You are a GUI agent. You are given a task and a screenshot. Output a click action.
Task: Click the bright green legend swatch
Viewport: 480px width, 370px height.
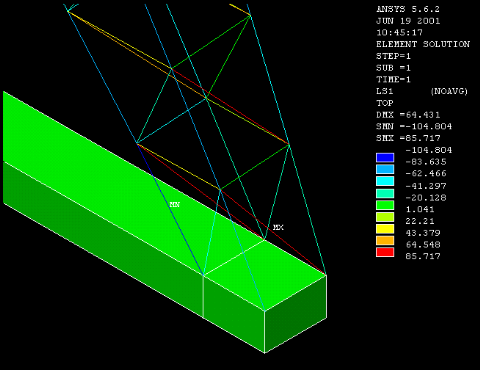click(385, 205)
